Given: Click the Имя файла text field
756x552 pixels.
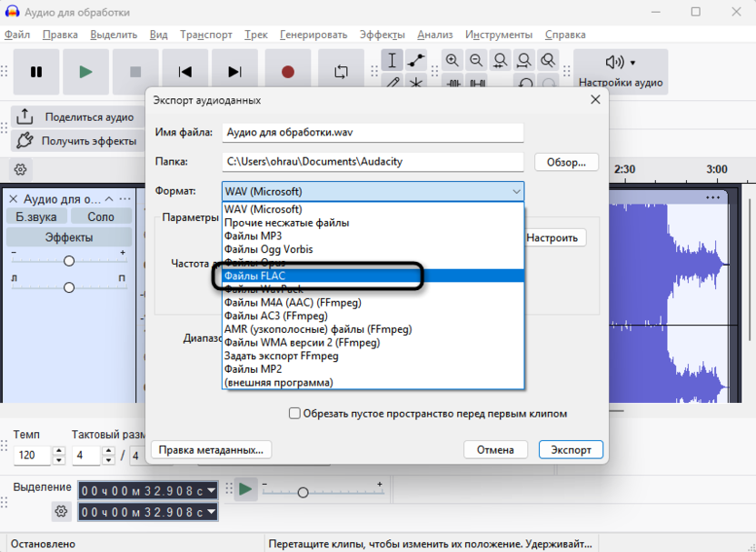Looking at the screenshot, I should [373, 132].
